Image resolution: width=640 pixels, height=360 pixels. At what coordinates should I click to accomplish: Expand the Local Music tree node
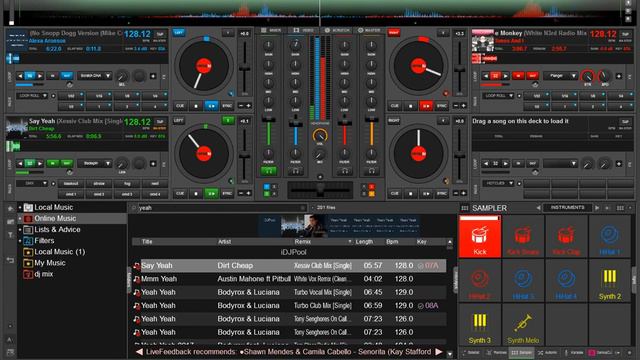pos(19,207)
